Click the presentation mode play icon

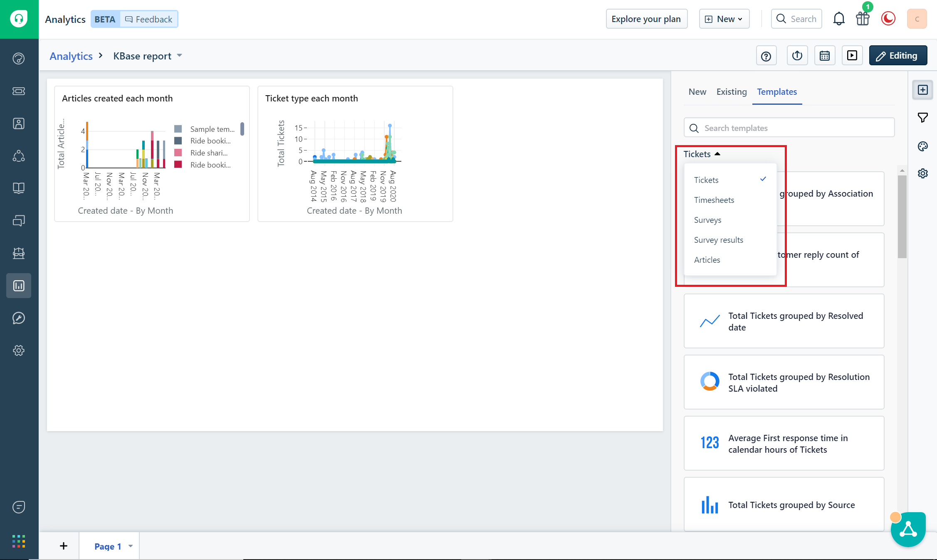pos(852,56)
